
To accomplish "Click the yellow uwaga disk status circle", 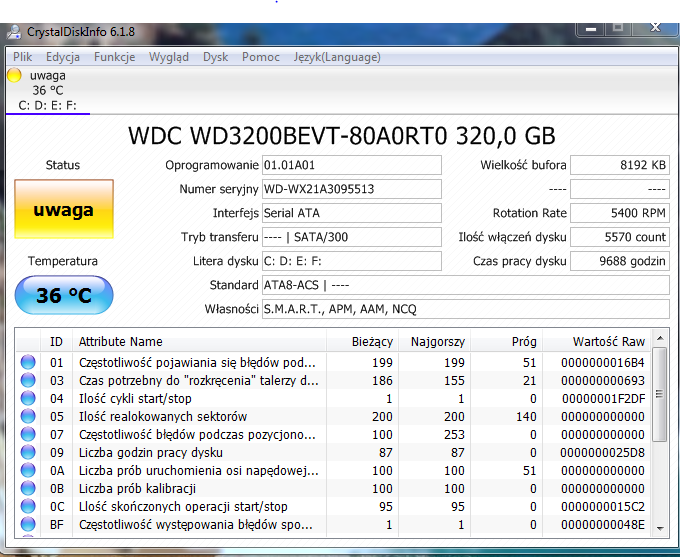I will [x=14, y=75].
